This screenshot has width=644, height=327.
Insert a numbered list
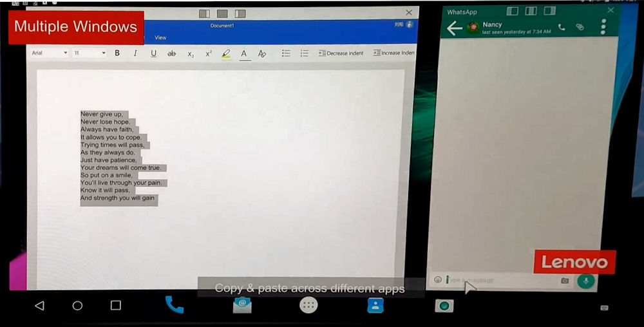click(305, 53)
